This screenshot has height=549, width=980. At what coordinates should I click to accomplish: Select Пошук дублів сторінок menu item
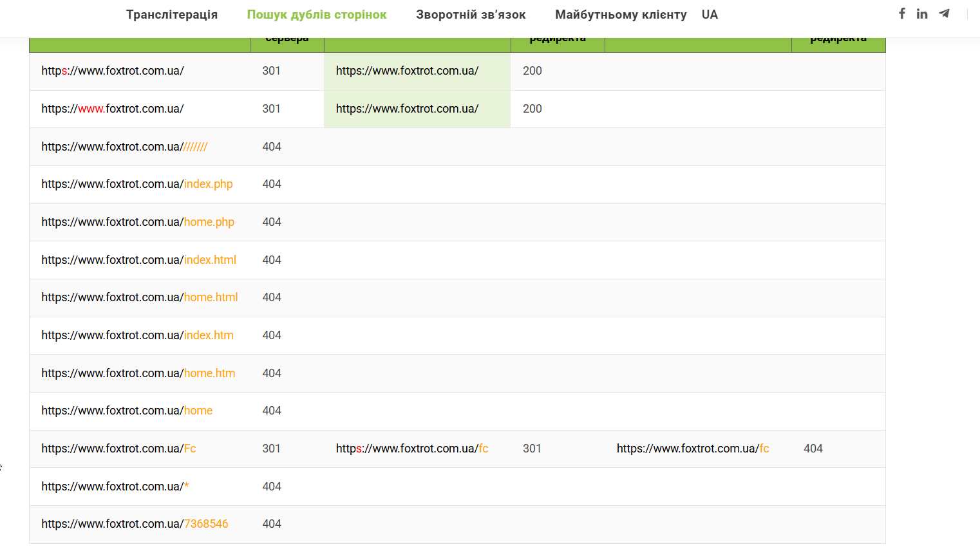pyautogui.click(x=317, y=14)
